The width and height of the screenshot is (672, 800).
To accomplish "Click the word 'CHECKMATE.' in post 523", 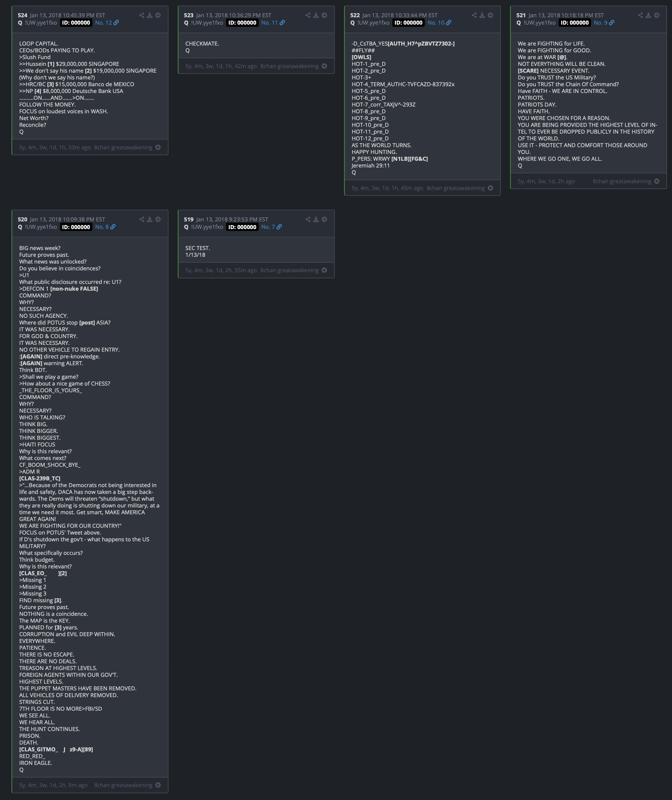I will (x=202, y=44).
